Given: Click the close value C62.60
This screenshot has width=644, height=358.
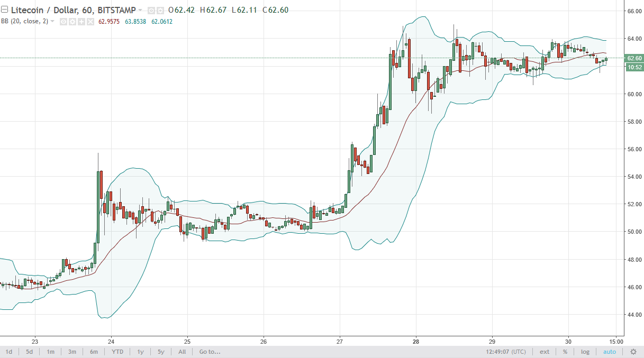Looking at the screenshot, I should 276,10.
